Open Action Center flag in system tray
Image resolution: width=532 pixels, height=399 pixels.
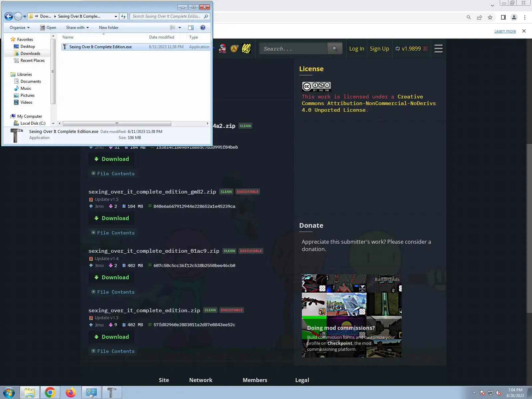482,393
